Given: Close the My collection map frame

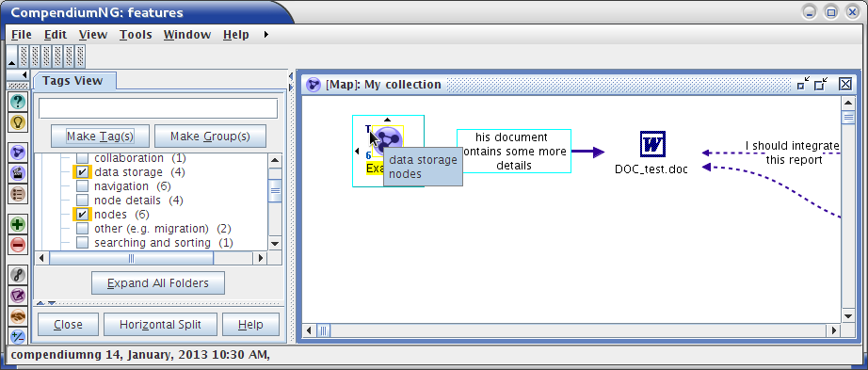Looking at the screenshot, I should (844, 84).
